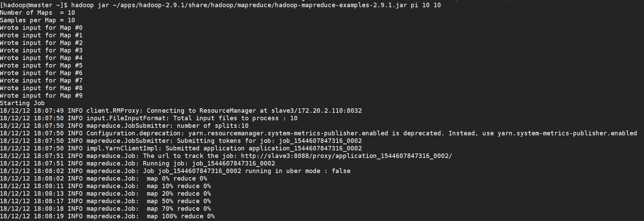Click the "Samples per Map = 10" line
644x221 pixels.
point(37,20)
